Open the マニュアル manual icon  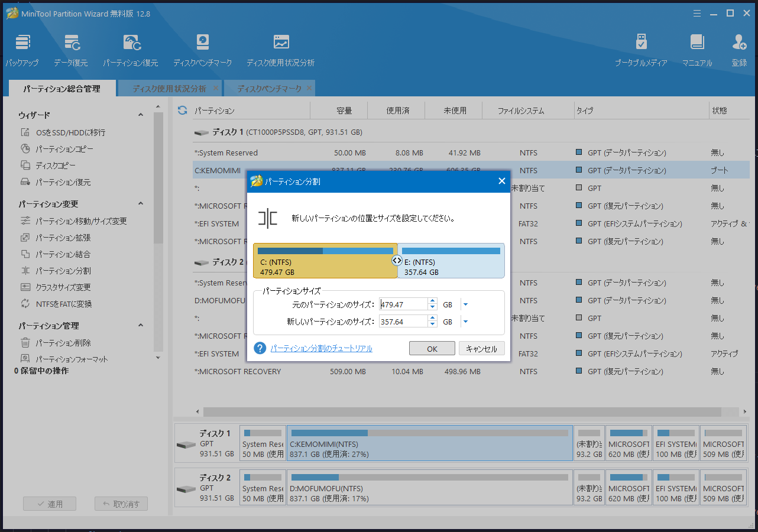pyautogui.click(x=697, y=43)
